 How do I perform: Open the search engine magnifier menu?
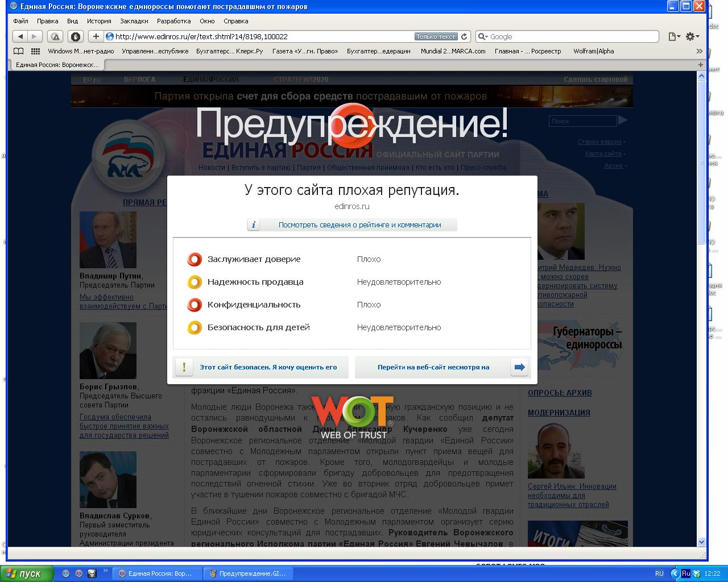tap(483, 36)
